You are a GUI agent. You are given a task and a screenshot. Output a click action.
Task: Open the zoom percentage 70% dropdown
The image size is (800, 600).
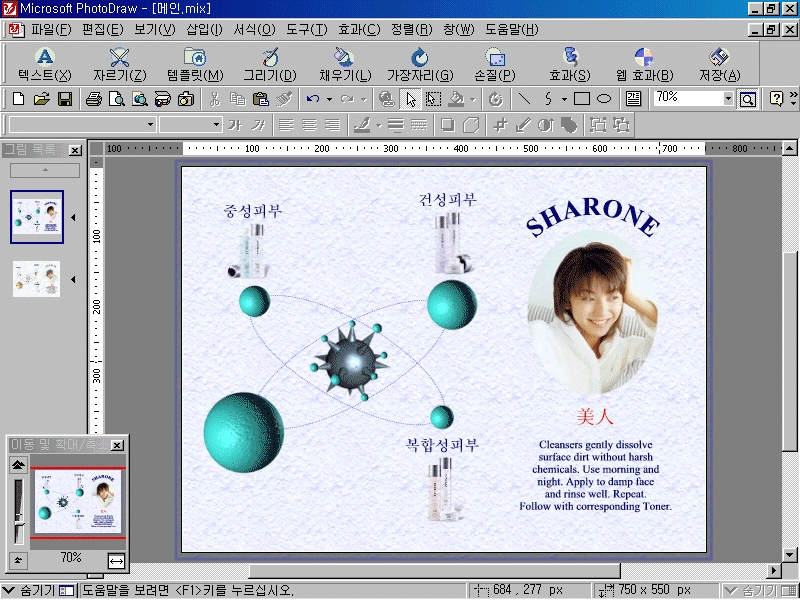pyautogui.click(x=728, y=98)
